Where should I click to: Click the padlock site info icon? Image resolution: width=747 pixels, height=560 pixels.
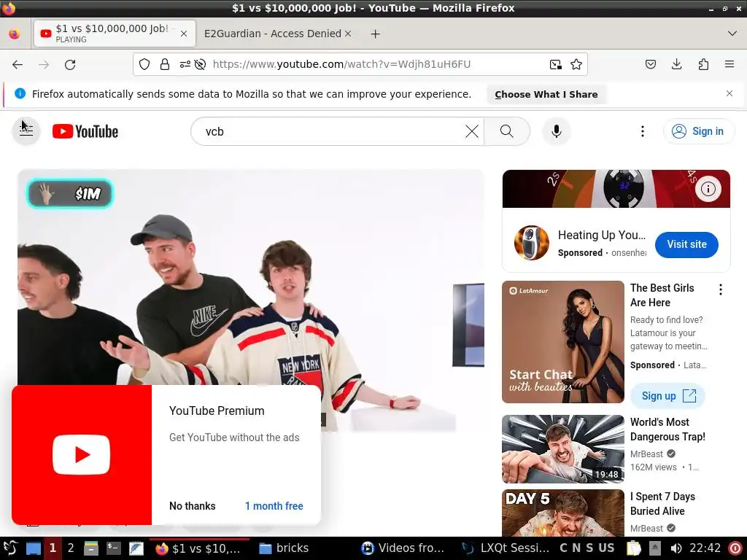[165, 64]
